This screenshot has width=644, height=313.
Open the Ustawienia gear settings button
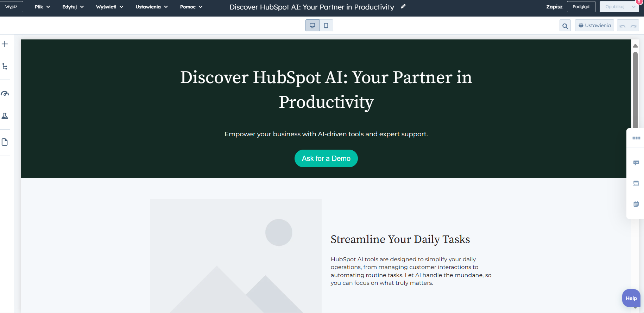(594, 25)
